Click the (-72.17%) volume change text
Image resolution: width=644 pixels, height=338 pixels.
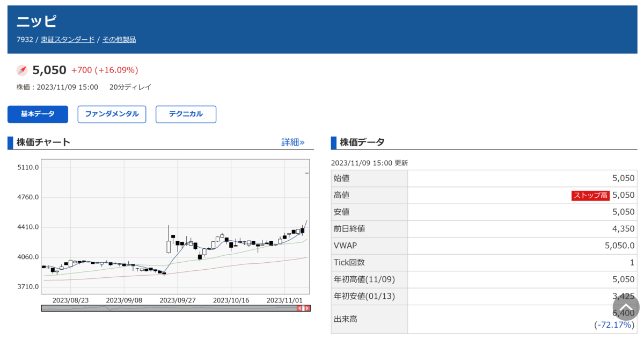coord(614,325)
